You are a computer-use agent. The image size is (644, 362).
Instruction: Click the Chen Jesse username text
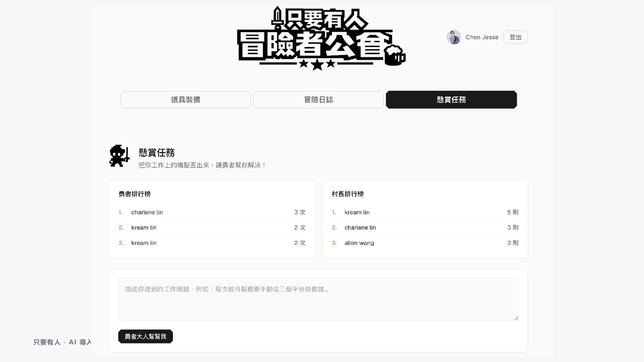click(x=482, y=37)
